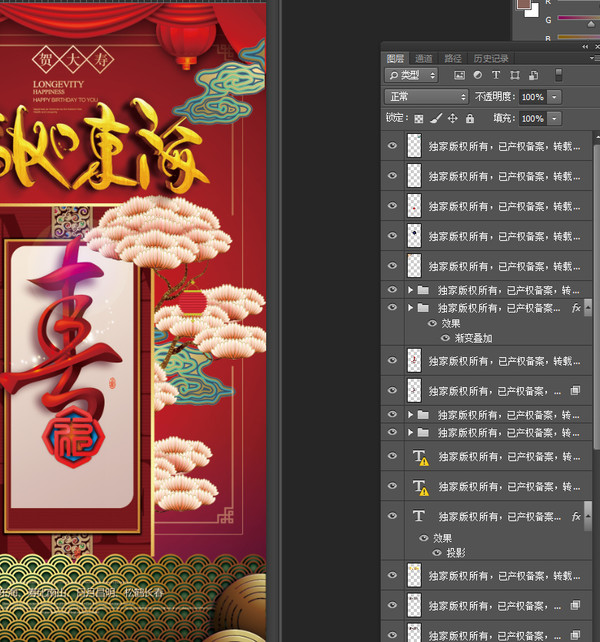The image size is (600, 642).
Task: Click the layers panel vertical scrollbar
Action: pyautogui.click(x=597, y=295)
